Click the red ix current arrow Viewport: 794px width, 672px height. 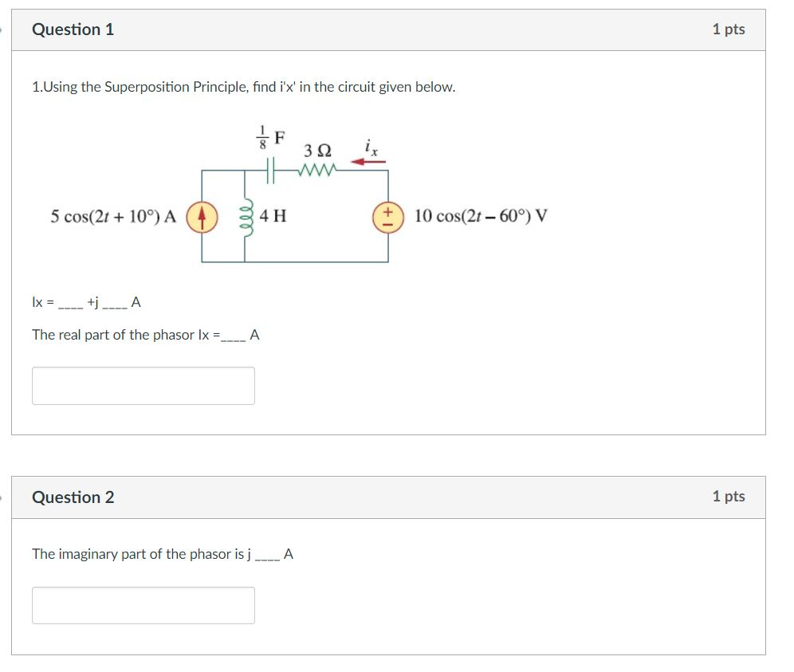[x=367, y=161]
